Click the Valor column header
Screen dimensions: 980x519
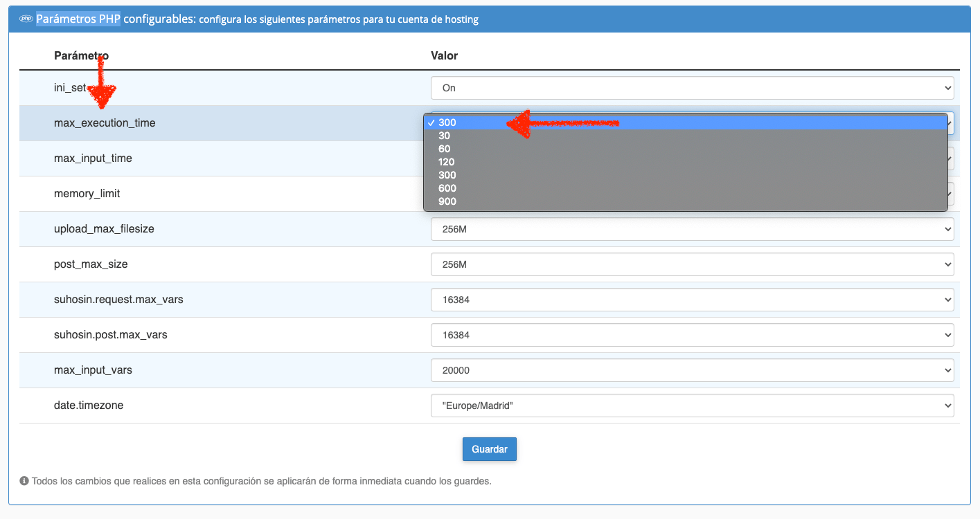click(444, 55)
